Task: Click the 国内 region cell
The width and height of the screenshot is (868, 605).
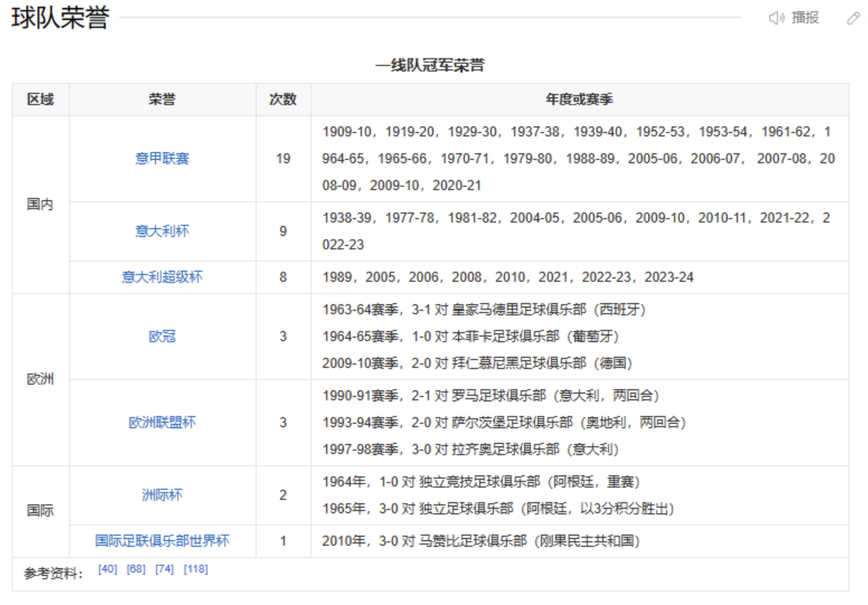Action: [x=40, y=205]
